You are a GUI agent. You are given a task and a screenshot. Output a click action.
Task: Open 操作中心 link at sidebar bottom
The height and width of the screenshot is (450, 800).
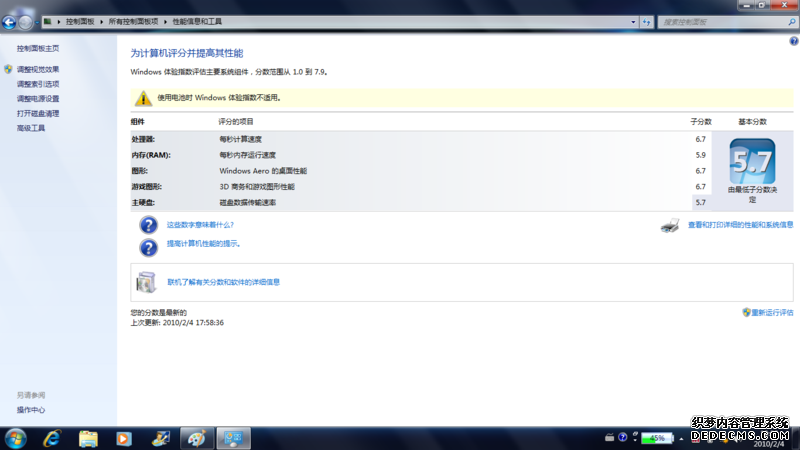click(31, 410)
